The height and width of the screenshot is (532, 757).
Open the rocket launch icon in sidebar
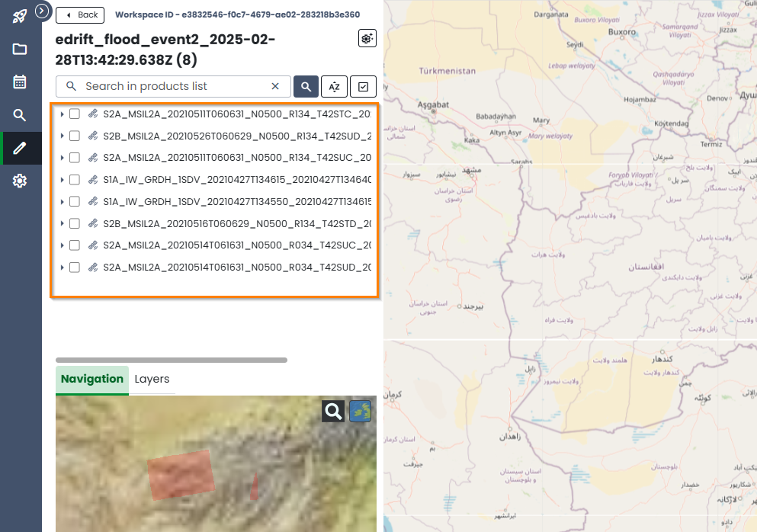[x=19, y=17]
